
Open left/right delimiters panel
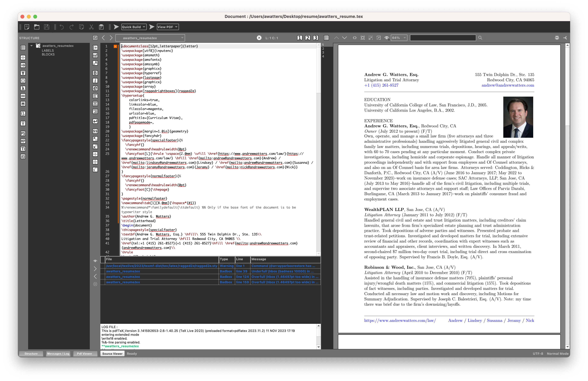pyautogui.click(x=23, y=113)
